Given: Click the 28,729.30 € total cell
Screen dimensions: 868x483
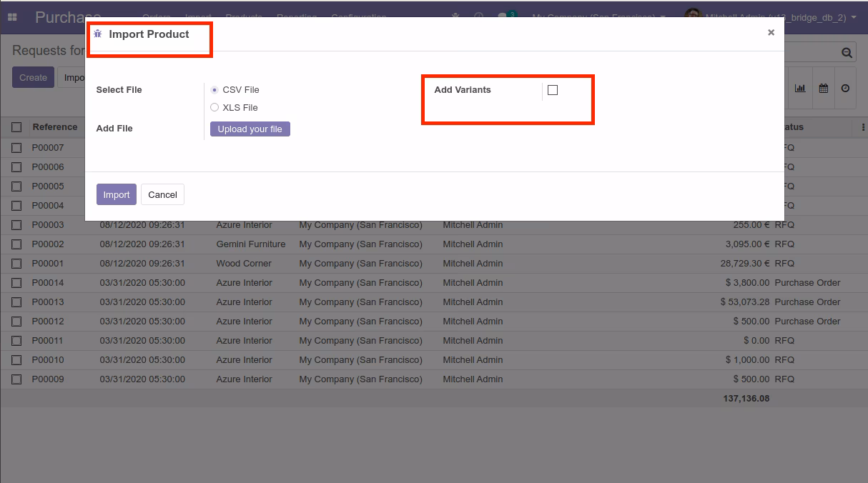Looking at the screenshot, I should click(x=745, y=264).
